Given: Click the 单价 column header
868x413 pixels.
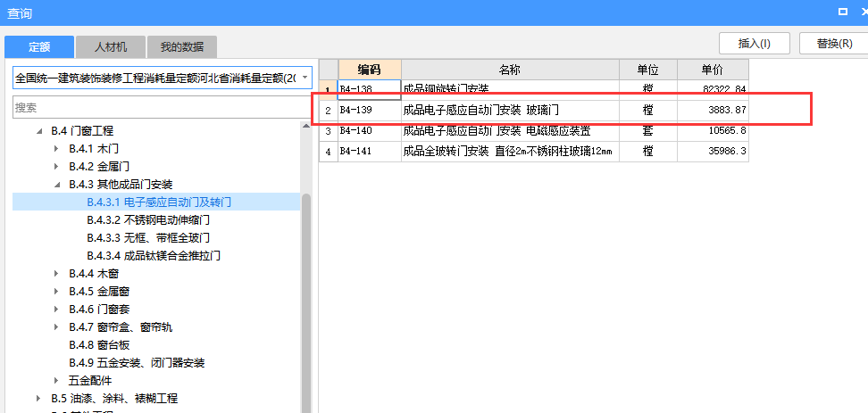Looking at the screenshot, I should point(713,70).
